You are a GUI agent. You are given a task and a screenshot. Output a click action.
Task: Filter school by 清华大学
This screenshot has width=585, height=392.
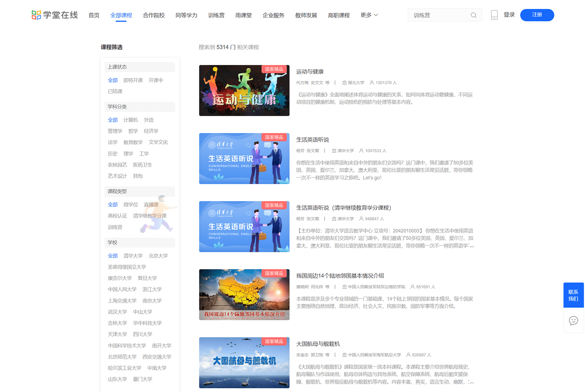[x=133, y=256]
